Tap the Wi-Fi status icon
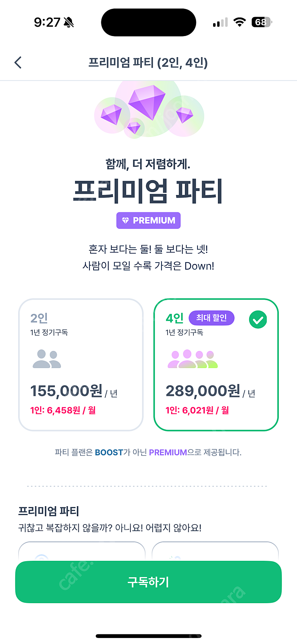The height and width of the screenshot is (644, 297). (240, 22)
